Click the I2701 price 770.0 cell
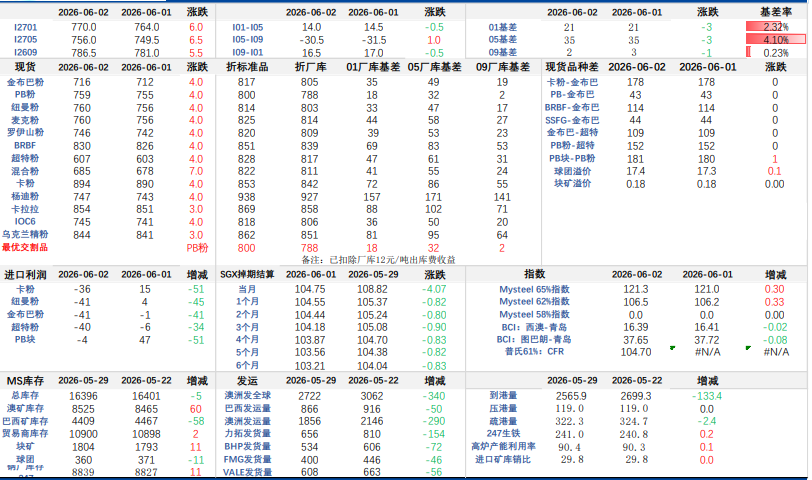This screenshot has width=812, height=480. (x=83, y=27)
